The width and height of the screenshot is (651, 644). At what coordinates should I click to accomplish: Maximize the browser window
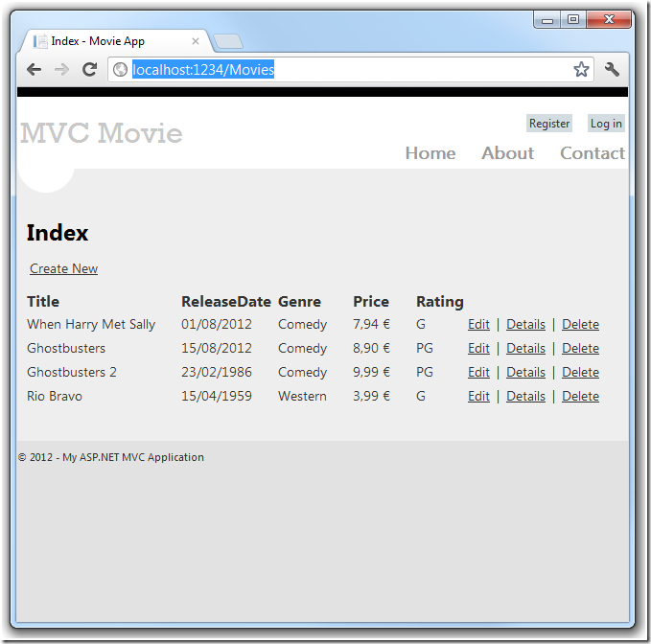coord(573,18)
